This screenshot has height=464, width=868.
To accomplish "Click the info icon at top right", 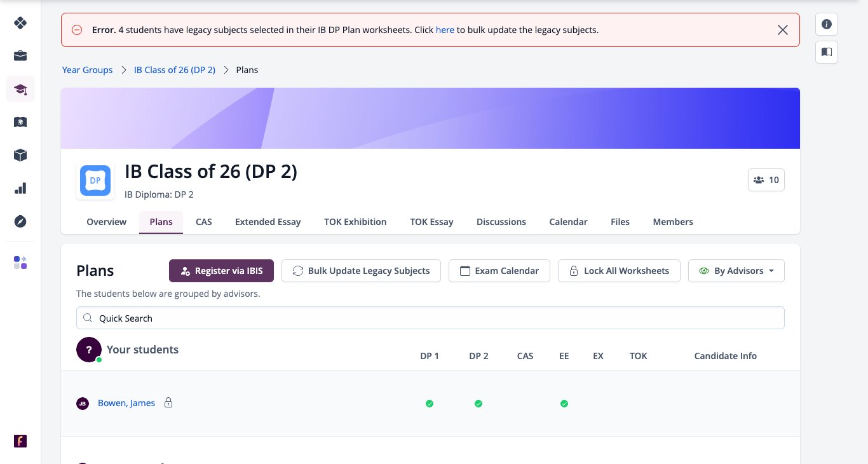I will [827, 24].
